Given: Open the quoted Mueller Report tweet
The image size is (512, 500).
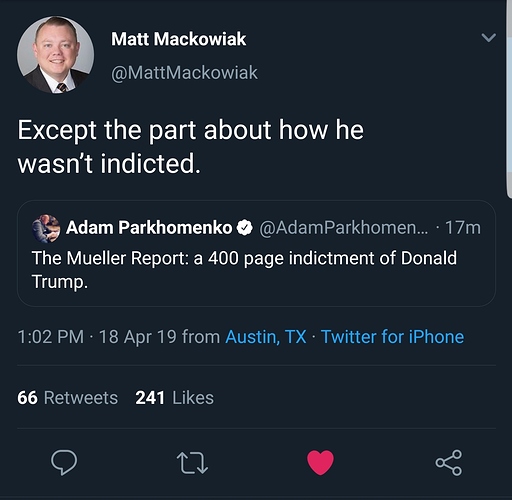Looking at the screenshot, I should 256,253.
